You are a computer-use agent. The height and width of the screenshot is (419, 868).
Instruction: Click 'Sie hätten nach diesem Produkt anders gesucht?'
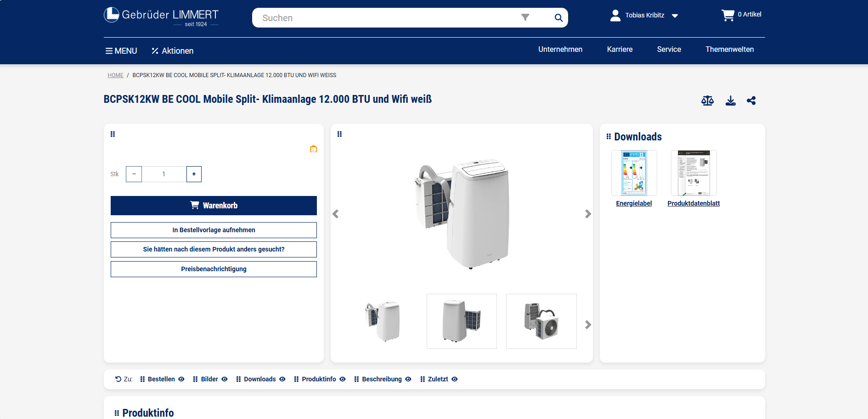[214, 249]
